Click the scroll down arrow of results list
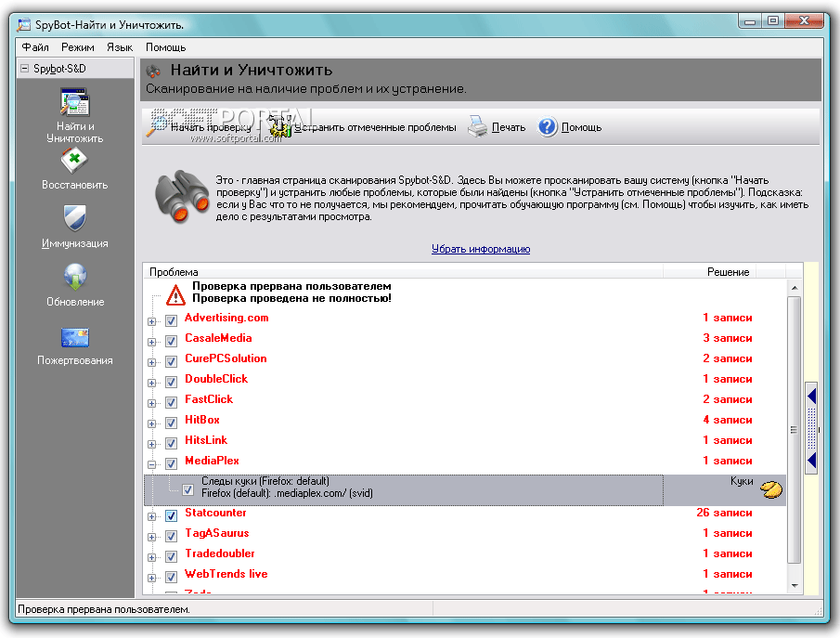 pyautogui.click(x=794, y=585)
